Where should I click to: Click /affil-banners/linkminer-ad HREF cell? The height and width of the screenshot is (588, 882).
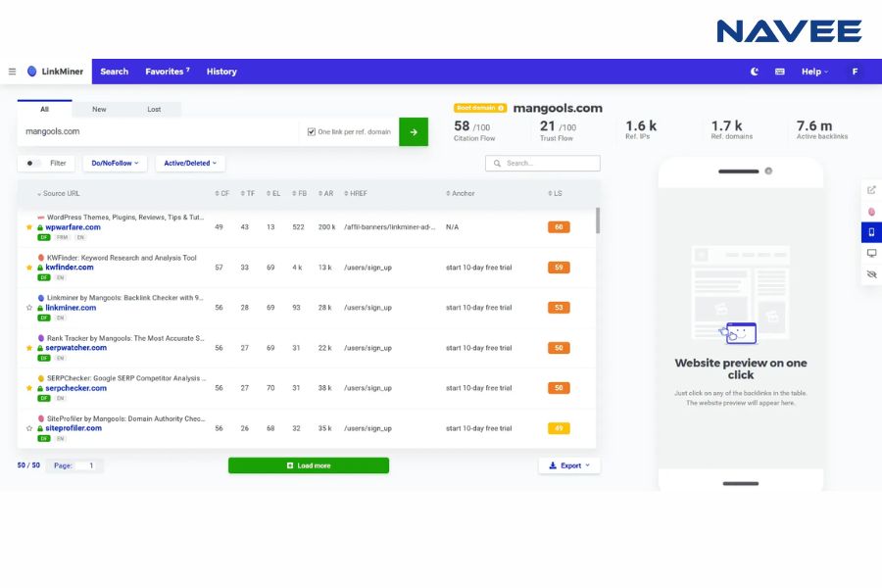[x=390, y=227]
